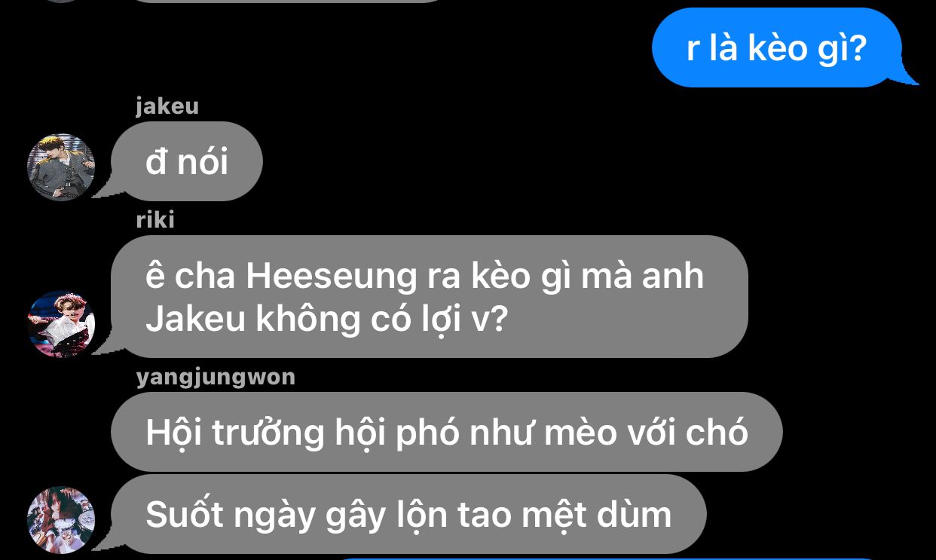Open jakeu's profile picture avatar

[x=61, y=167]
